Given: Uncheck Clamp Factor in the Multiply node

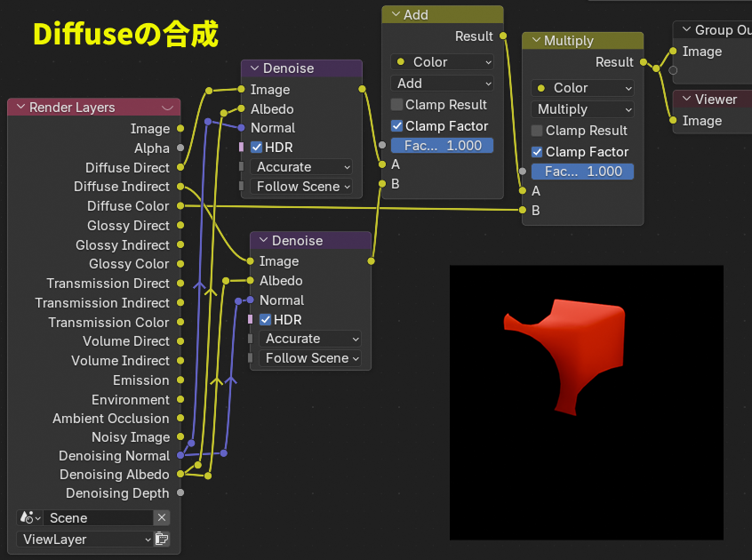Looking at the screenshot, I should [x=538, y=152].
